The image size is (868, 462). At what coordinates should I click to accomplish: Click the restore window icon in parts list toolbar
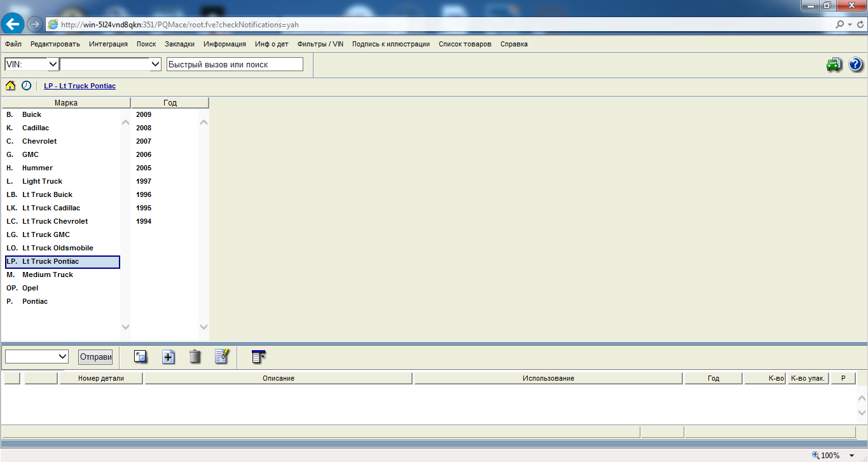141,357
